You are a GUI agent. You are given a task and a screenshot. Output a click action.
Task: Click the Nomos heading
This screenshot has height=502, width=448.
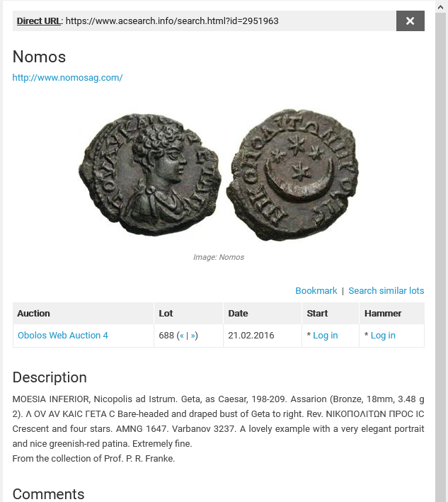tap(39, 57)
